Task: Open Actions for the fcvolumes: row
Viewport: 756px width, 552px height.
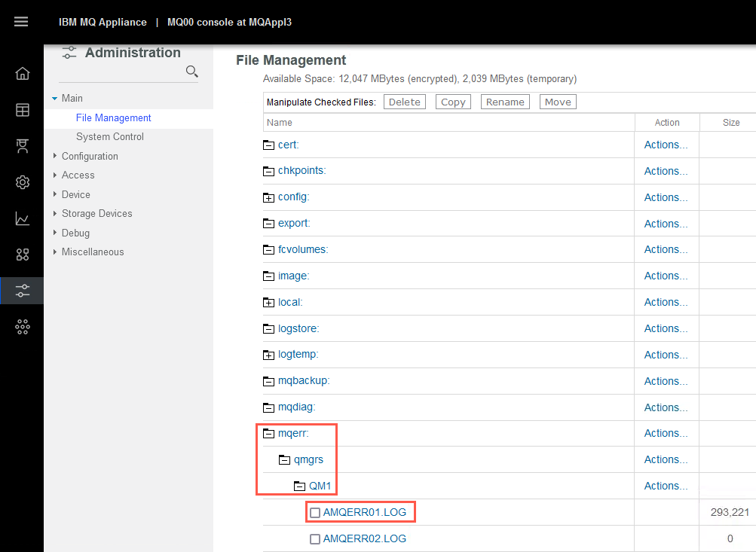Action: click(666, 249)
